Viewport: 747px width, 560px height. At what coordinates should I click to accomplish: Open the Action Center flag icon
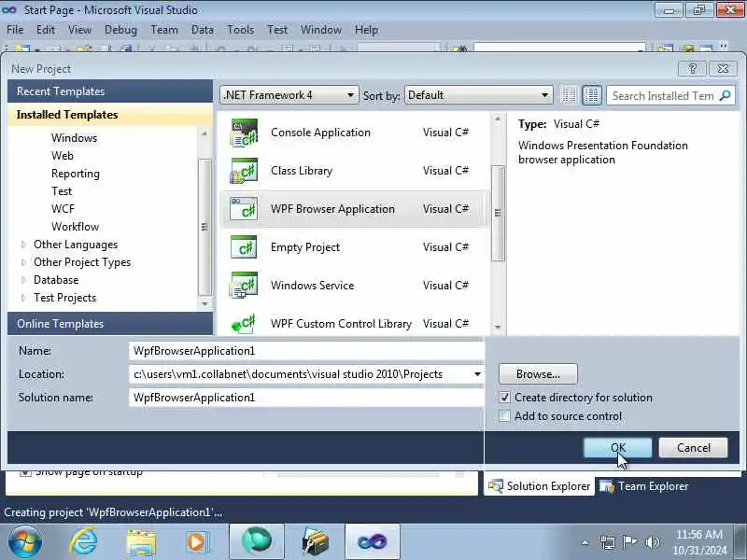tap(629, 542)
